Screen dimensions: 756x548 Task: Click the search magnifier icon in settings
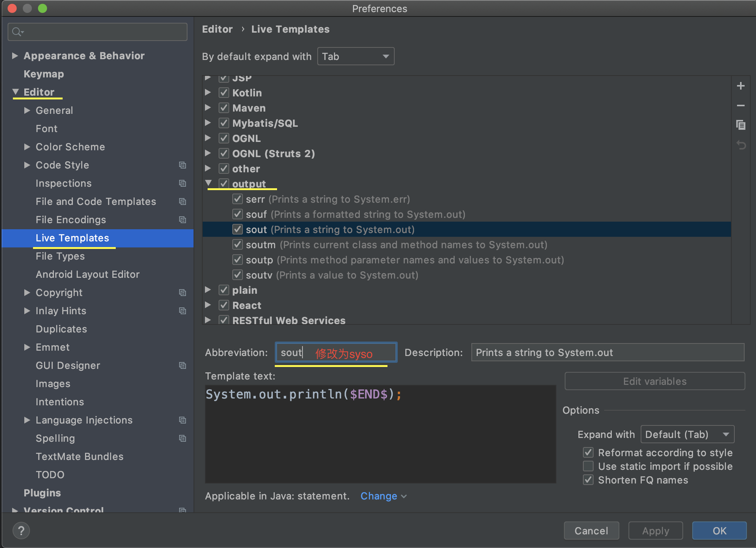point(17,32)
